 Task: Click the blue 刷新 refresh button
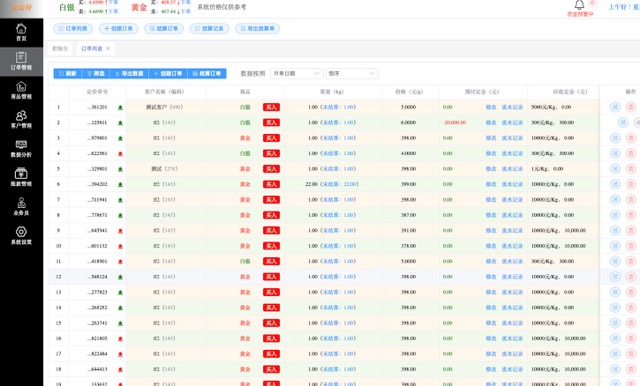coord(68,73)
